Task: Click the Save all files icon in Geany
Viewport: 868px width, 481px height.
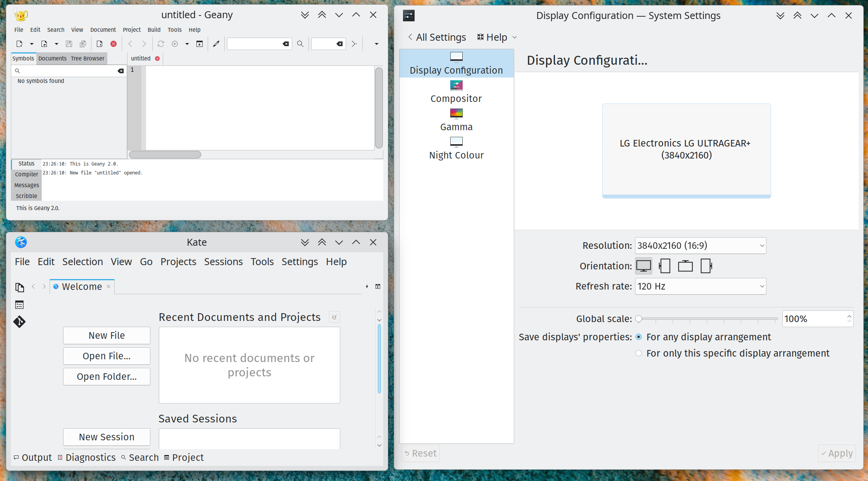Action: click(83, 44)
